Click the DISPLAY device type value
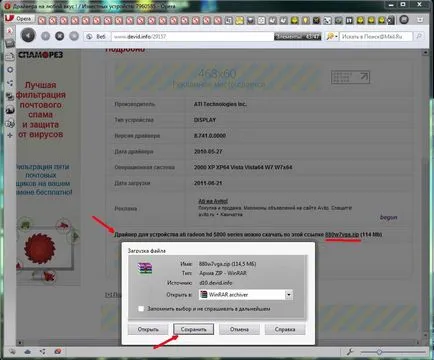Image resolution: width=434 pixels, height=360 pixels. (205, 120)
